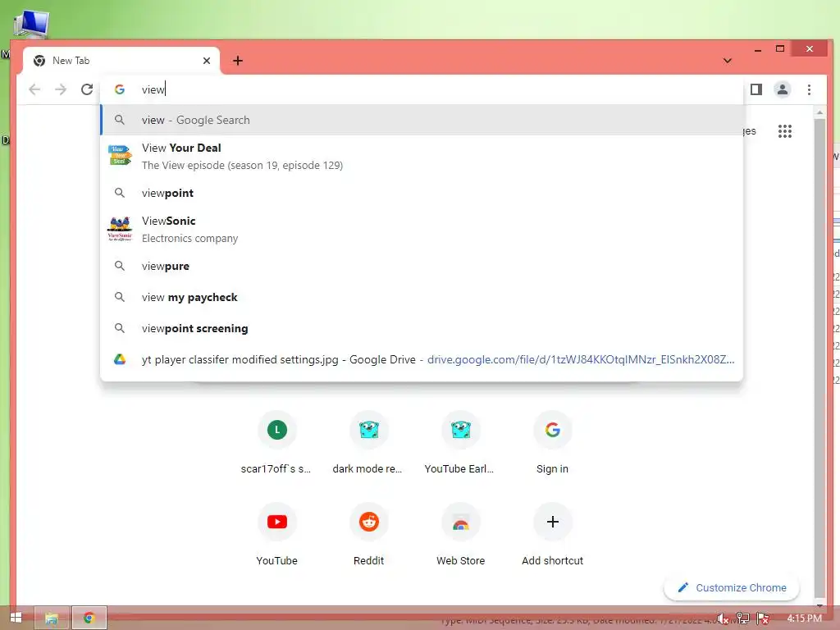Select 'view my paycheck' suggestion
The image size is (840, 630).
pos(422,297)
